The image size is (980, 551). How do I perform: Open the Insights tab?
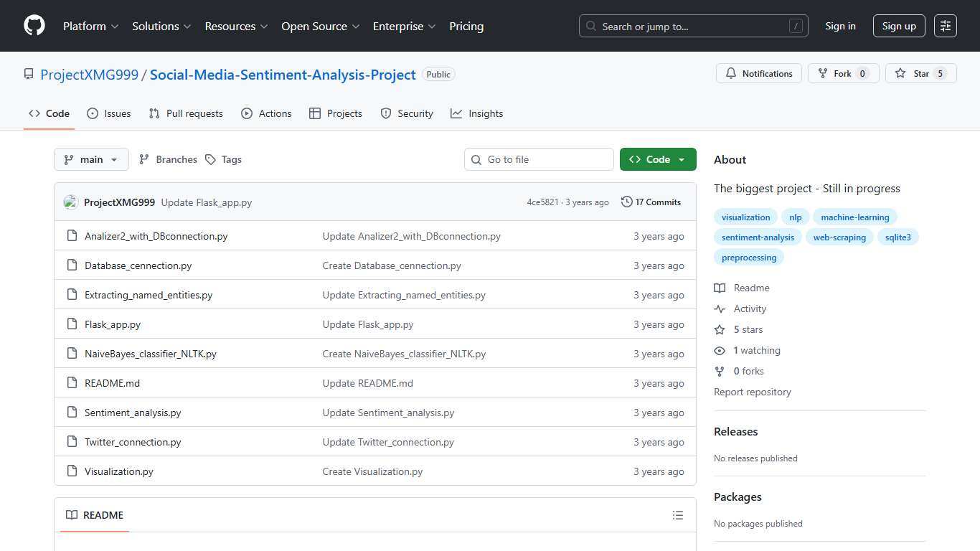476,113
